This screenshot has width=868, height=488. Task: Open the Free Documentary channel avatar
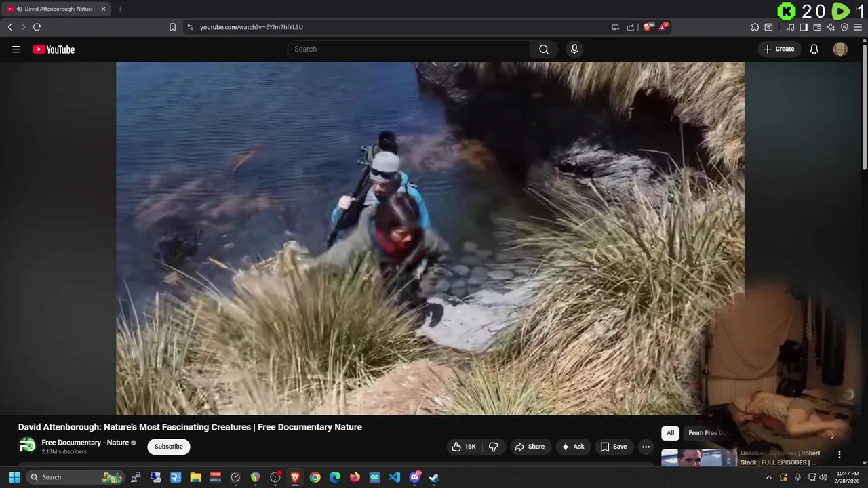click(27, 446)
